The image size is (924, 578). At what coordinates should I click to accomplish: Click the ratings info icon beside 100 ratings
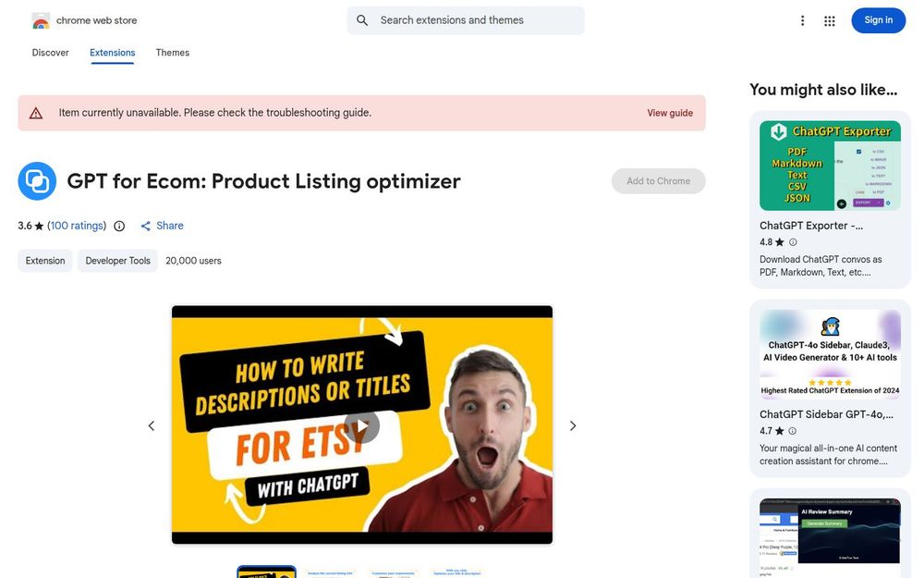[119, 226]
